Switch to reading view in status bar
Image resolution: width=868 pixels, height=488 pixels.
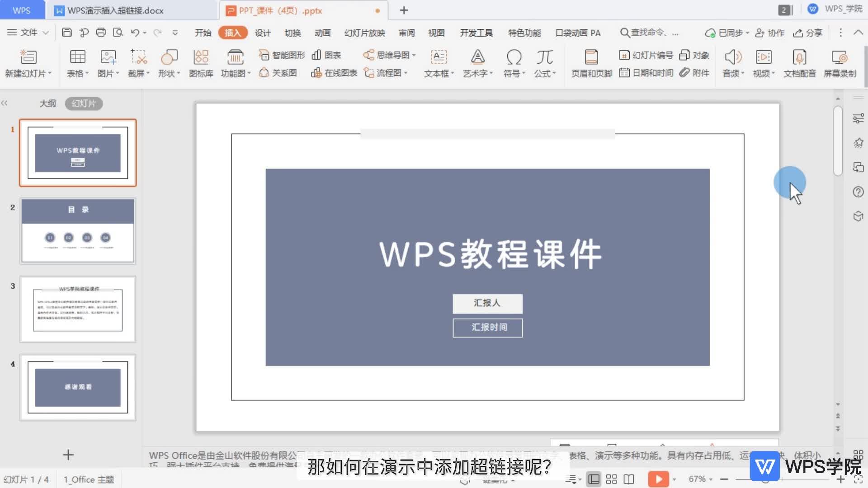(x=629, y=479)
